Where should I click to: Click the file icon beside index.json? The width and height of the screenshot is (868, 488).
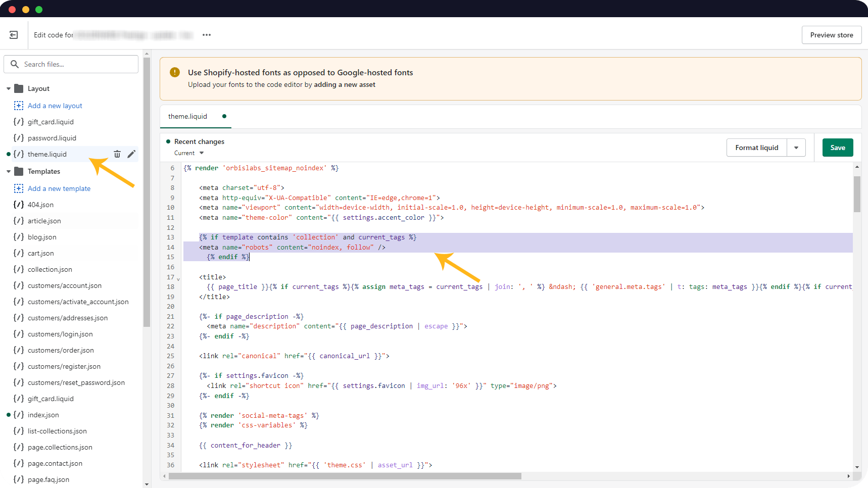click(x=19, y=415)
